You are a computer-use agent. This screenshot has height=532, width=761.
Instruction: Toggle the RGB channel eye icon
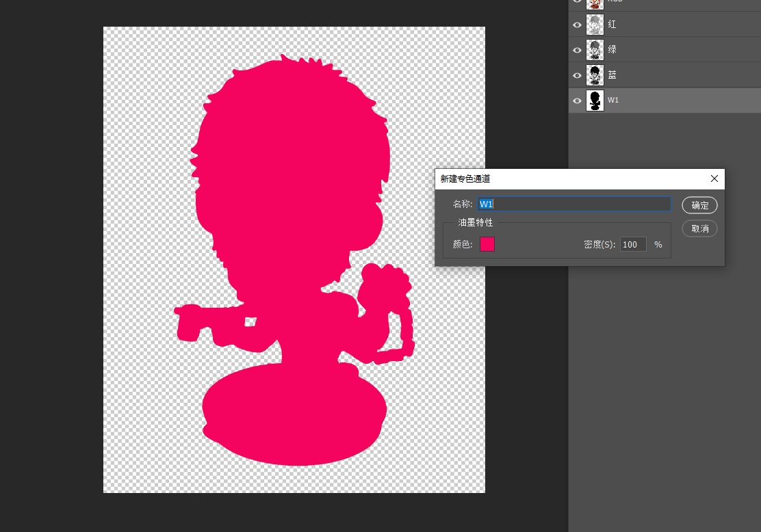[577, 2]
